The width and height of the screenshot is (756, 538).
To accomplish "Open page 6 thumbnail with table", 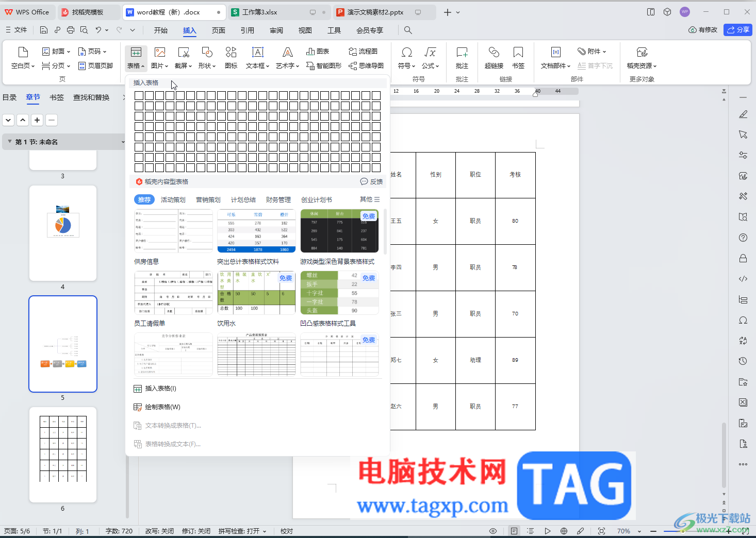I will pyautogui.click(x=63, y=455).
